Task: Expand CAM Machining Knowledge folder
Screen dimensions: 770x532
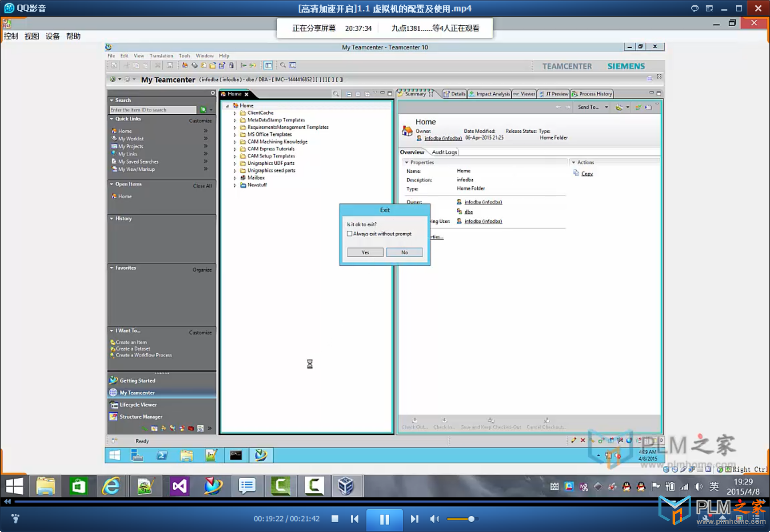Action: pos(235,142)
